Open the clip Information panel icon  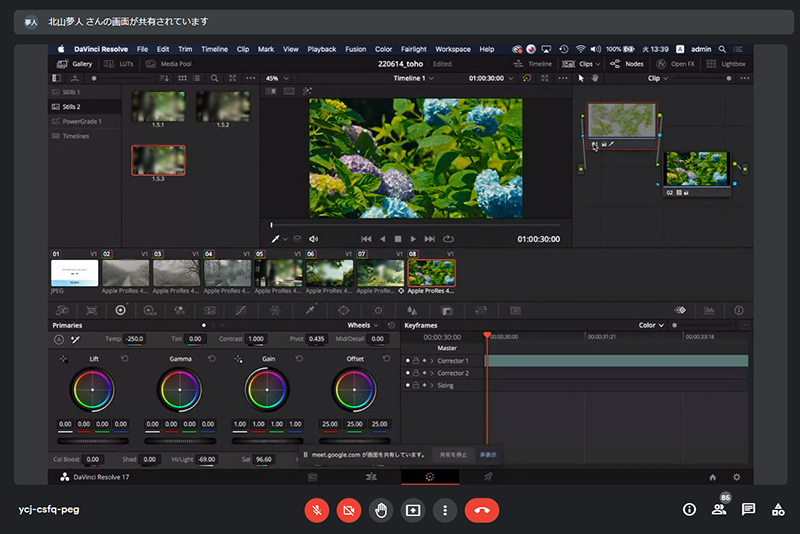739,310
